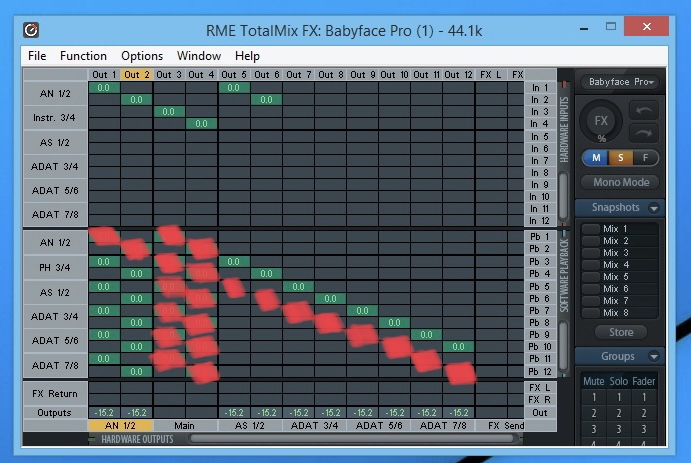Click the Software Playback vertical scrollbar
This screenshot has height=463, width=691.
(563, 346)
